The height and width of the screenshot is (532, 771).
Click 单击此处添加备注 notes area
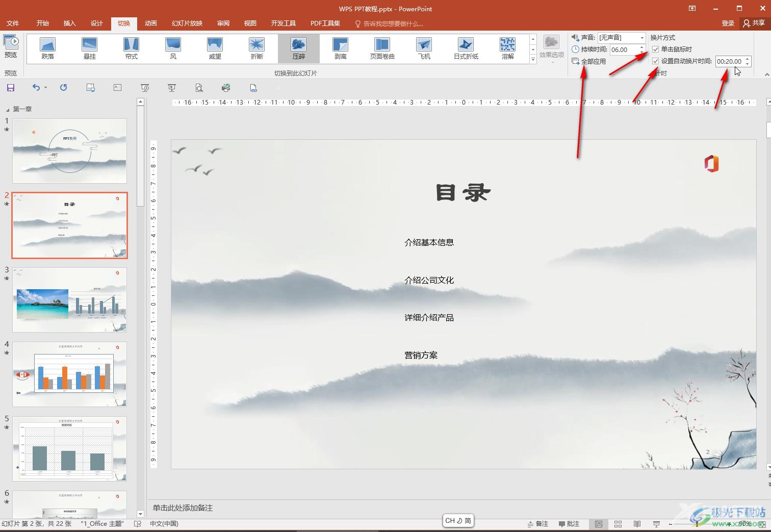click(183, 508)
